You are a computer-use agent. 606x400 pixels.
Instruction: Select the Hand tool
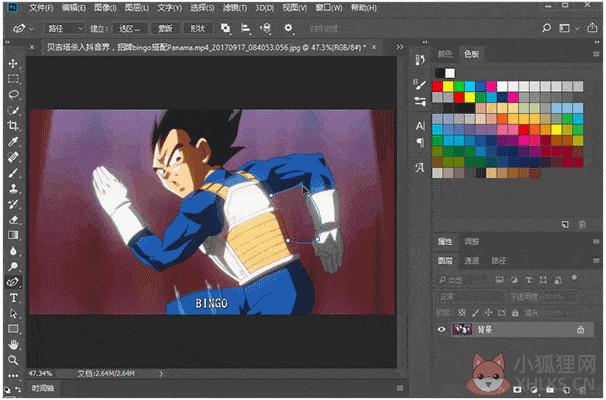coord(13,344)
